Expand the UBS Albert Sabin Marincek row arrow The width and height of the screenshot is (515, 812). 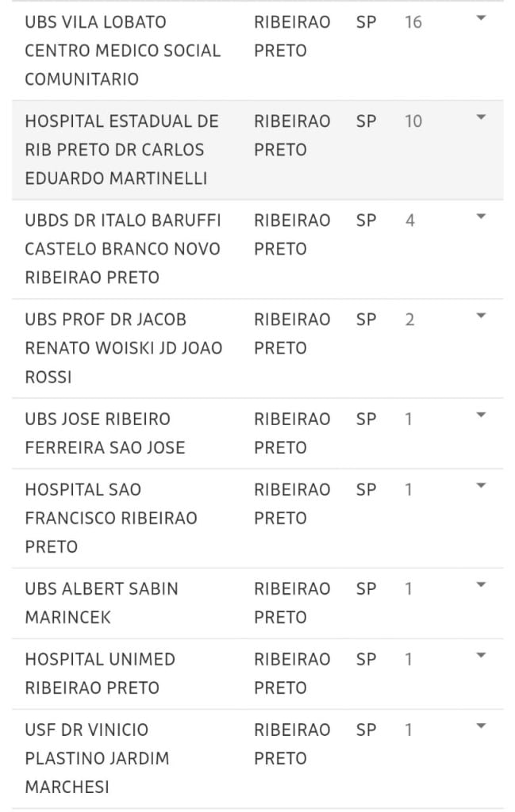[481, 584]
